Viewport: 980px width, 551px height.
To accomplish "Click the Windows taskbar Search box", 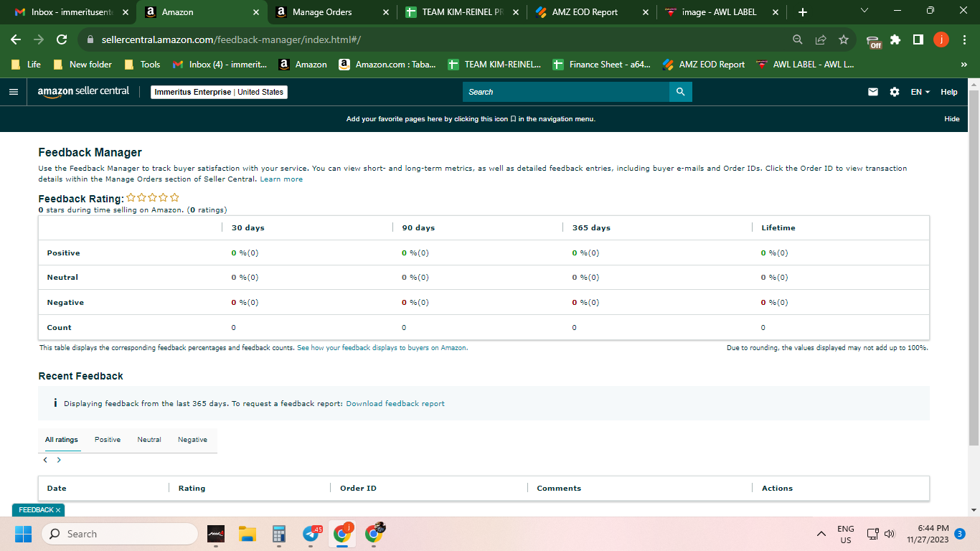I will (120, 534).
